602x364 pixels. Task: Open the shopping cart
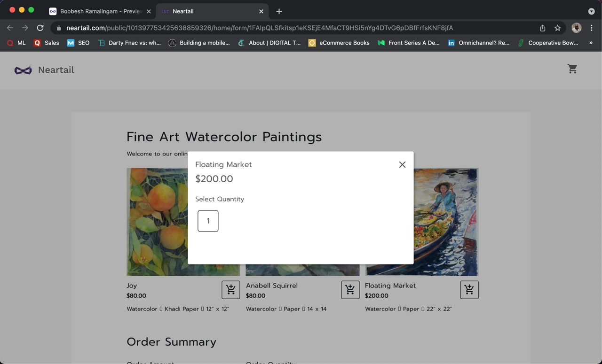click(572, 69)
